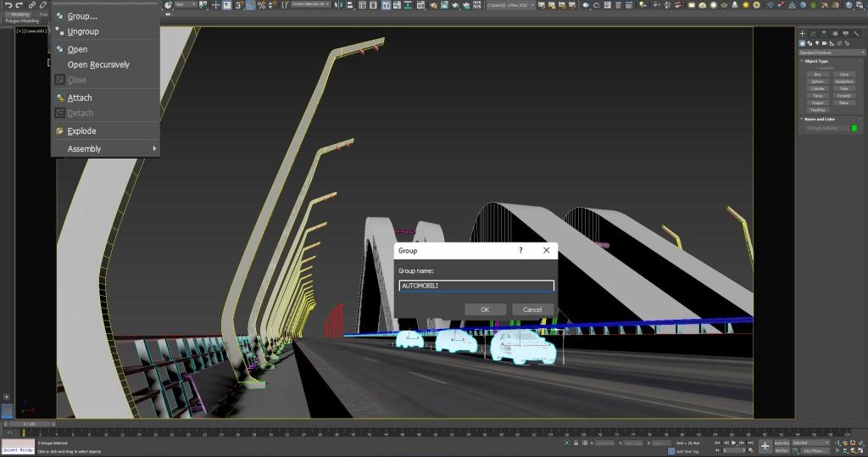The image size is (868, 457).
Task: Click the Pyramid primitive button
Action: tap(844, 96)
